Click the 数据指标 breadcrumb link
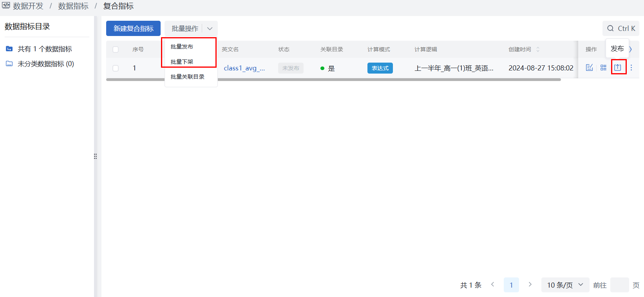The height and width of the screenshot is (297, 644). click(x=73, y=6)
